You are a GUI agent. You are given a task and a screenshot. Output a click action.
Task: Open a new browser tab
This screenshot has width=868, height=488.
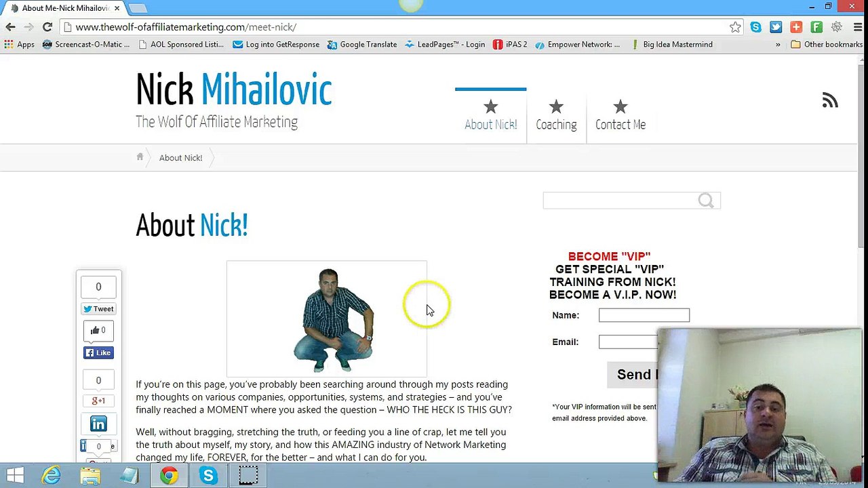[x=138, y=8]
